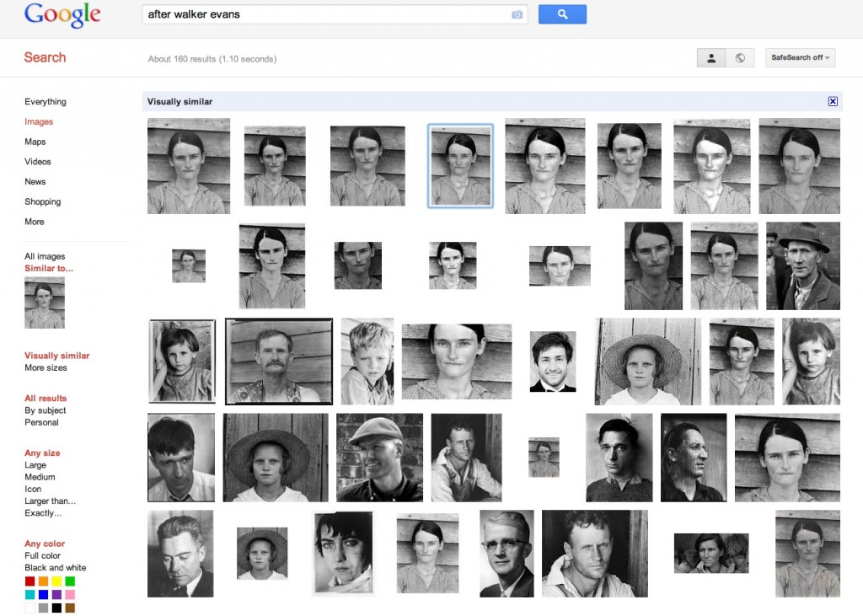Image resolution: width=863 pixels, height=616 pixels.
Task: Filter by Full color images
Action: coord(42,555)
